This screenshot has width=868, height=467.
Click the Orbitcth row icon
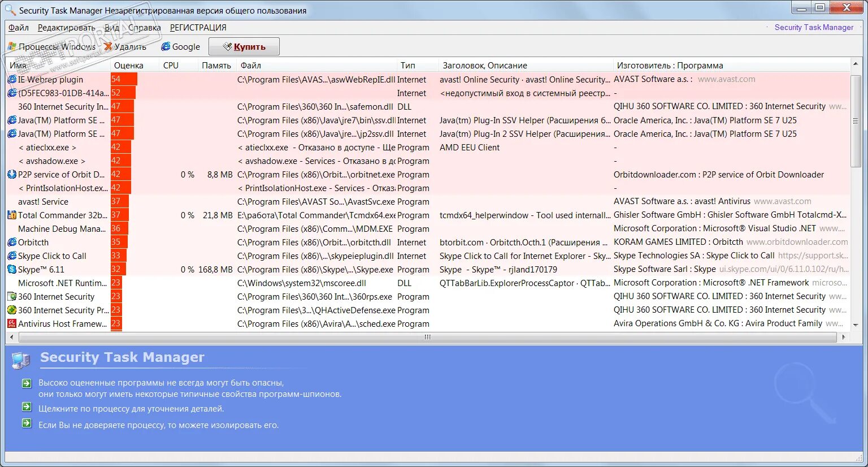point(12,243)
